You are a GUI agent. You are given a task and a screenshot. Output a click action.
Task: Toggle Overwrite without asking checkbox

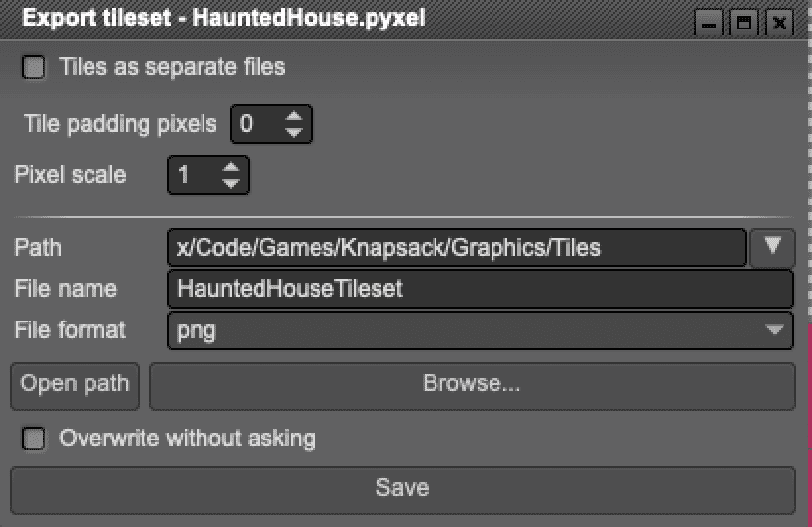(x=34, y=439)
